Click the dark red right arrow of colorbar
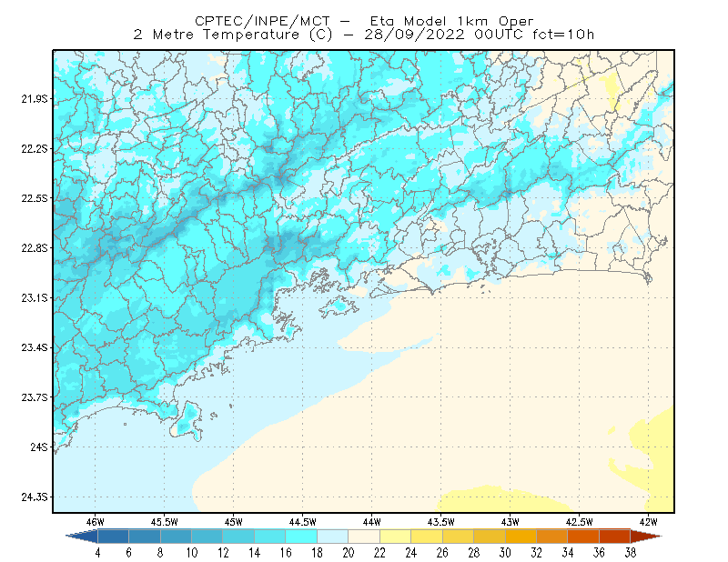The image size is (728, 562). tap(646, 537)
